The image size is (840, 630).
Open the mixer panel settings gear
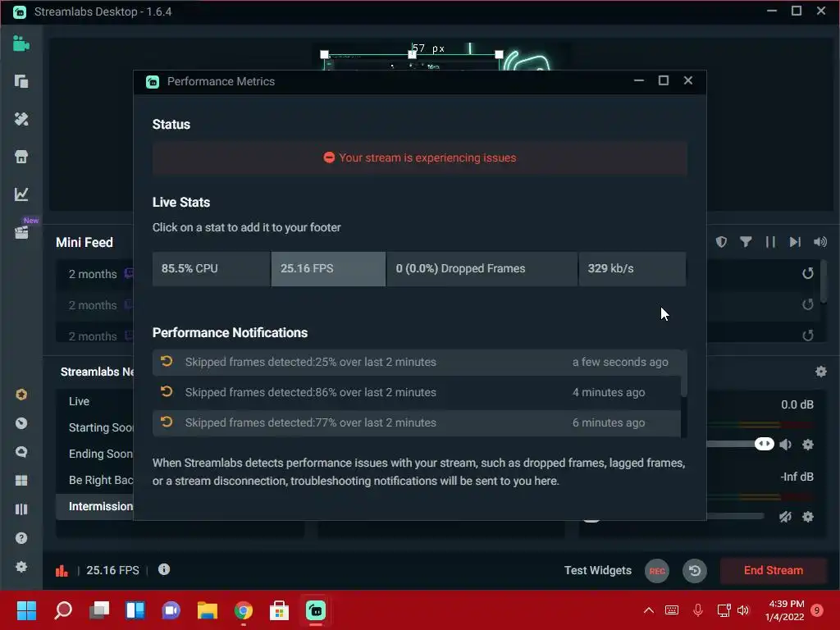pyautogui.click(x=820, y=372)
